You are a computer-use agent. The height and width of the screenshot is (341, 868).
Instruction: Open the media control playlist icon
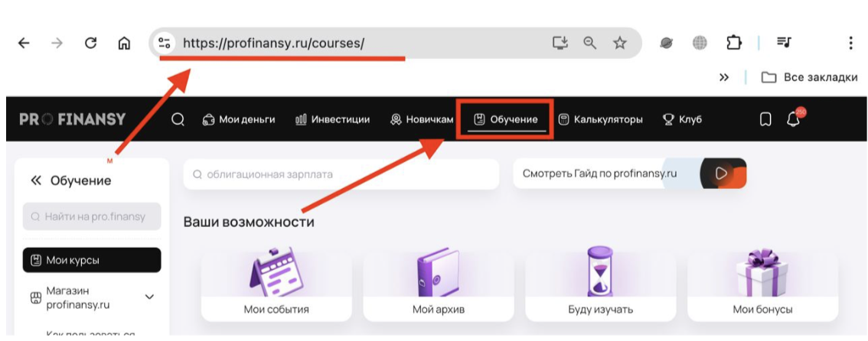pos(785,43)
